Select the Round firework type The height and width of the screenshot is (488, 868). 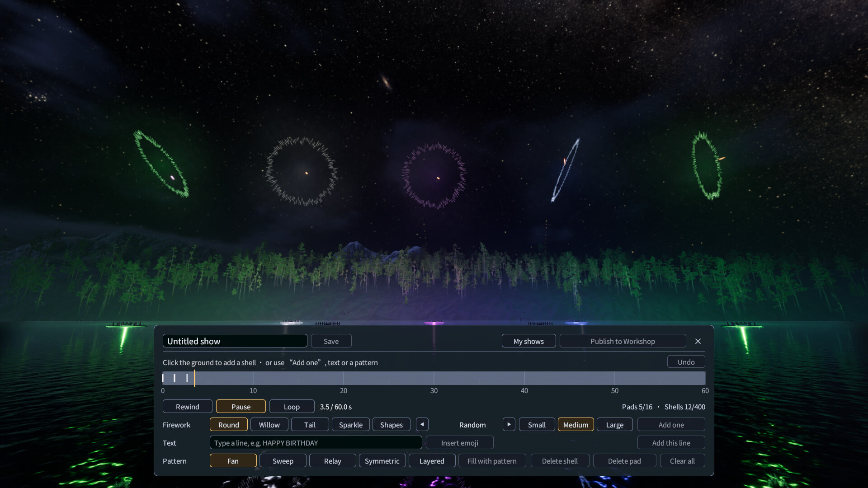[229, 424]
